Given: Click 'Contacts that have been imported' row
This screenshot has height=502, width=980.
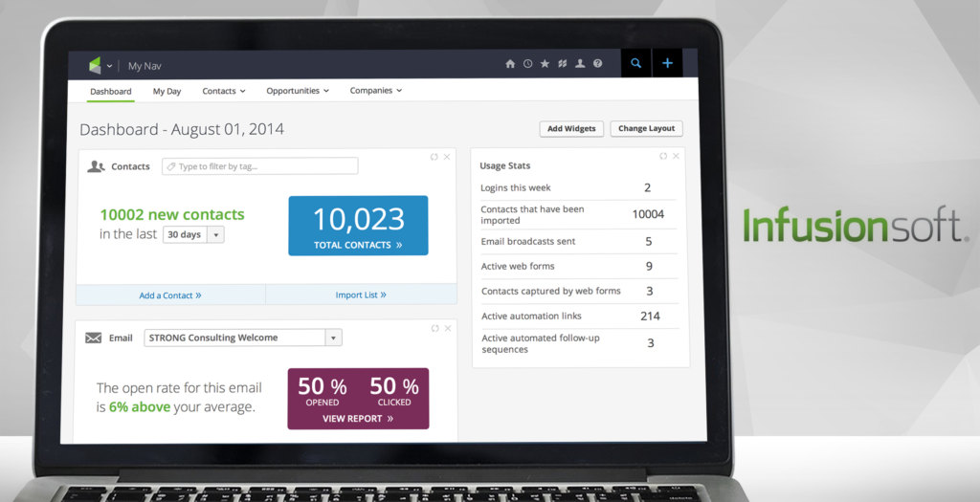Looking at the screenshot, I should [x=578, y=214].
